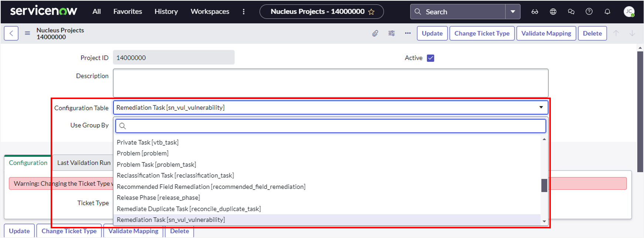Click the dropdown list scroll up arrow

point(544,139)
